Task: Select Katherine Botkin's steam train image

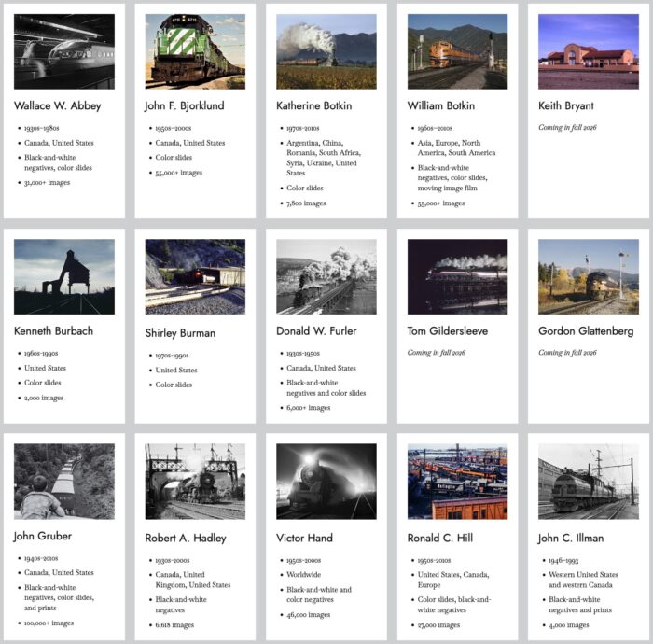Action: pos(326,51)
